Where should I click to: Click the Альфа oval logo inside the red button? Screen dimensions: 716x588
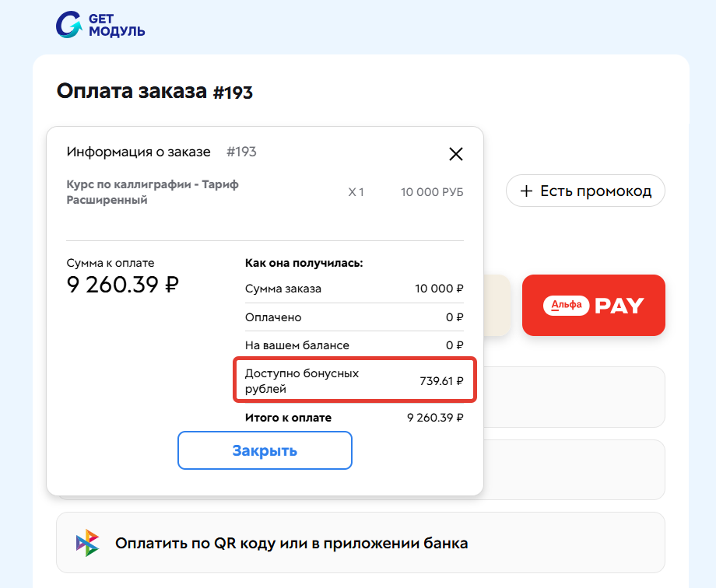[566, 305]
